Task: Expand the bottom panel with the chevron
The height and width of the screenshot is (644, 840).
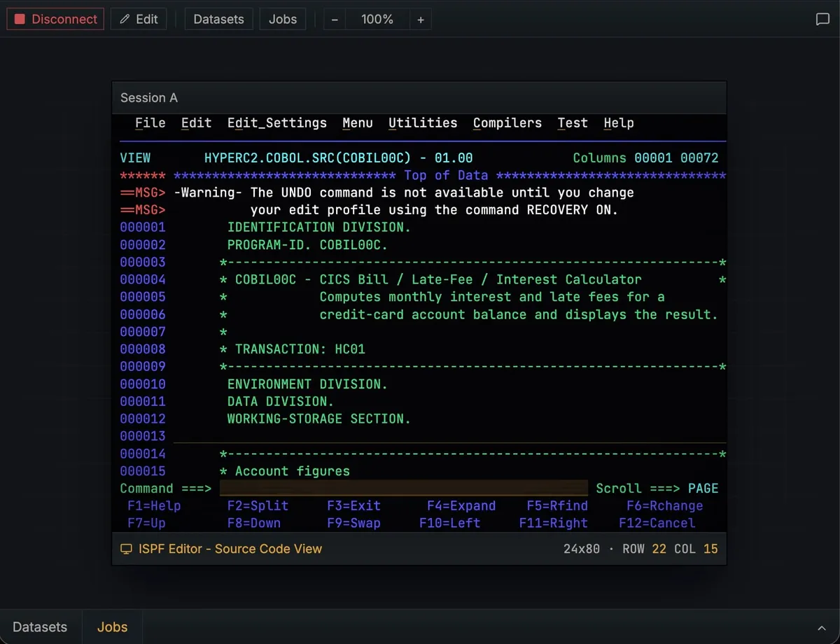Action: (x=821, y=628)
